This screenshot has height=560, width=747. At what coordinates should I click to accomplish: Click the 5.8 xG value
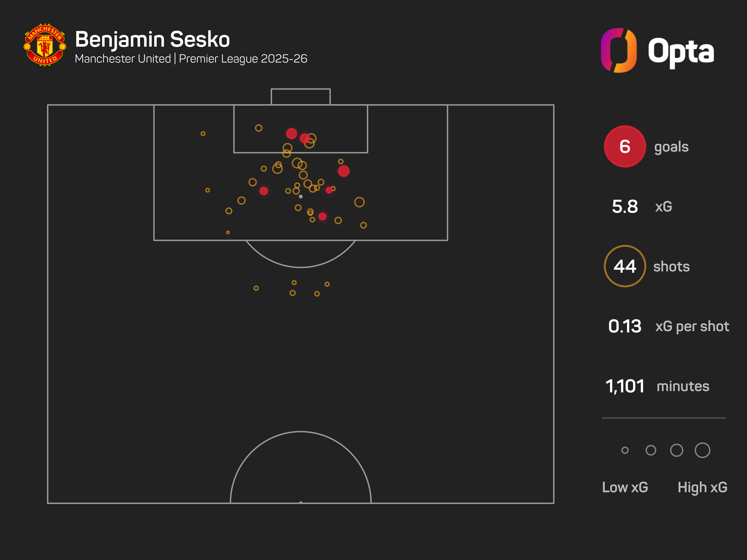click(x=625, y=207)
